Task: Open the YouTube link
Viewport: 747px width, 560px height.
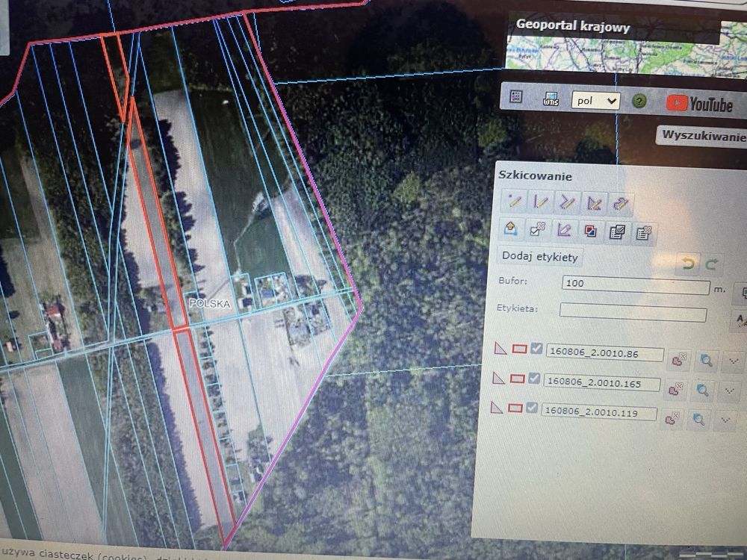Action: click(699, 103)
